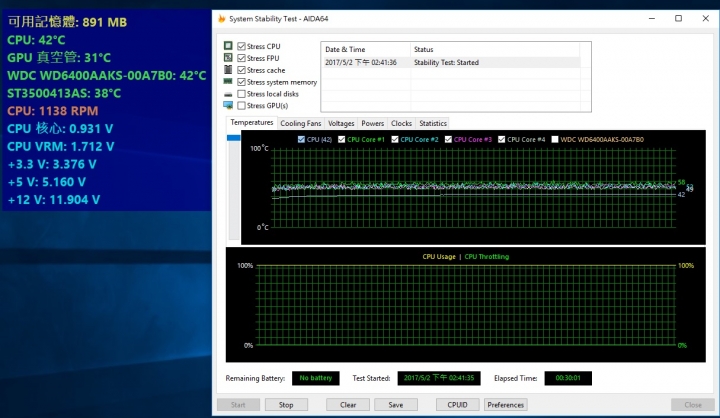Open the Clocks tab
Viewport: 720px width, 418px height.
pyautogui.click(x=401, y=123)
